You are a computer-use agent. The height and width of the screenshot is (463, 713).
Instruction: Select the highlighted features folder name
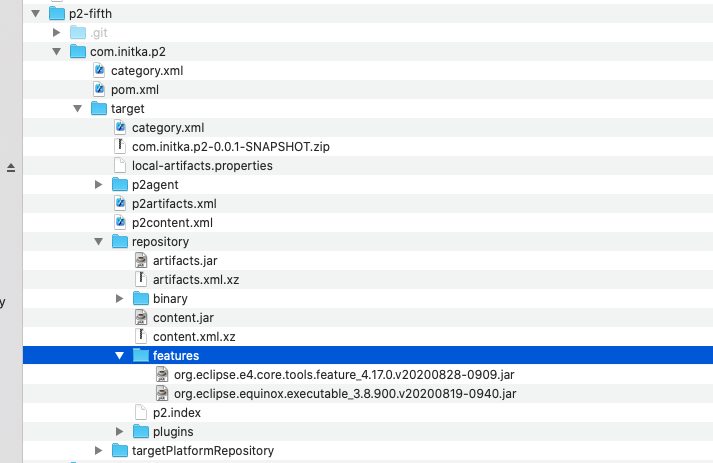(x=176, y=356)
